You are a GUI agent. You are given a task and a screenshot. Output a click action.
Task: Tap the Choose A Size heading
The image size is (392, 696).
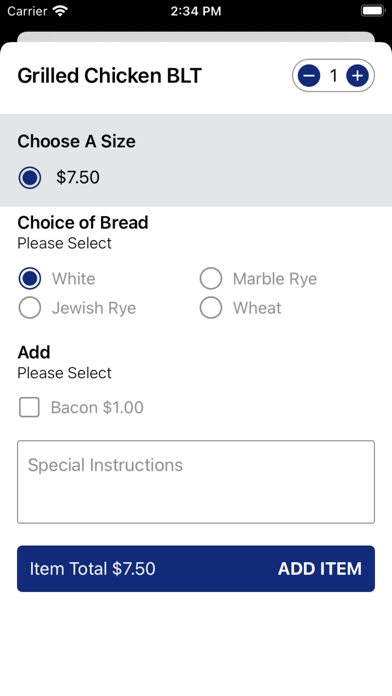(x=76, y=141)
